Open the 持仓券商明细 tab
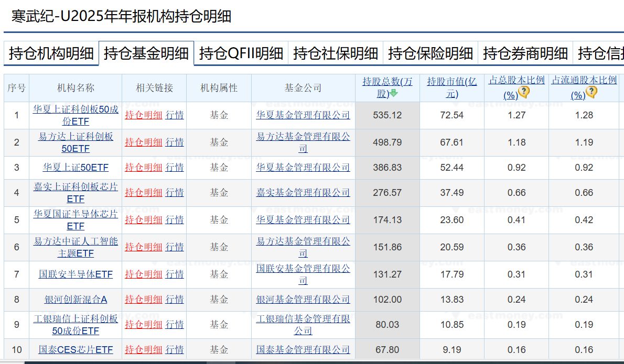The image size is (624, 364). point(525,53)
